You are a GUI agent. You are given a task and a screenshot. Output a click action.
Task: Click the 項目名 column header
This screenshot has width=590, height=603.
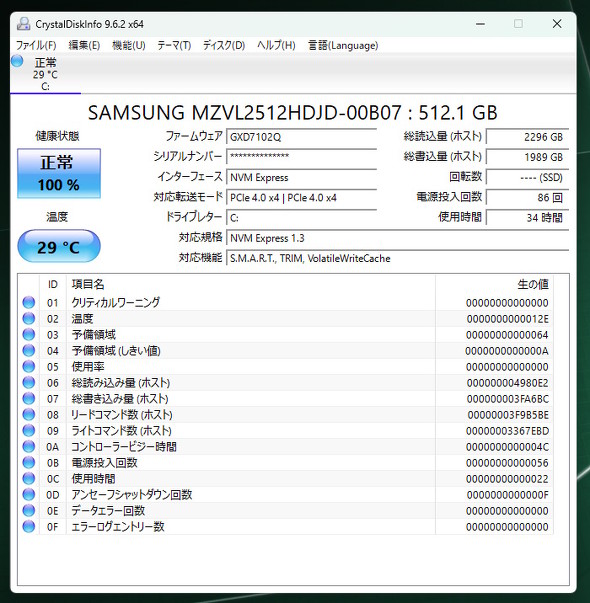(x=251, y=284)
